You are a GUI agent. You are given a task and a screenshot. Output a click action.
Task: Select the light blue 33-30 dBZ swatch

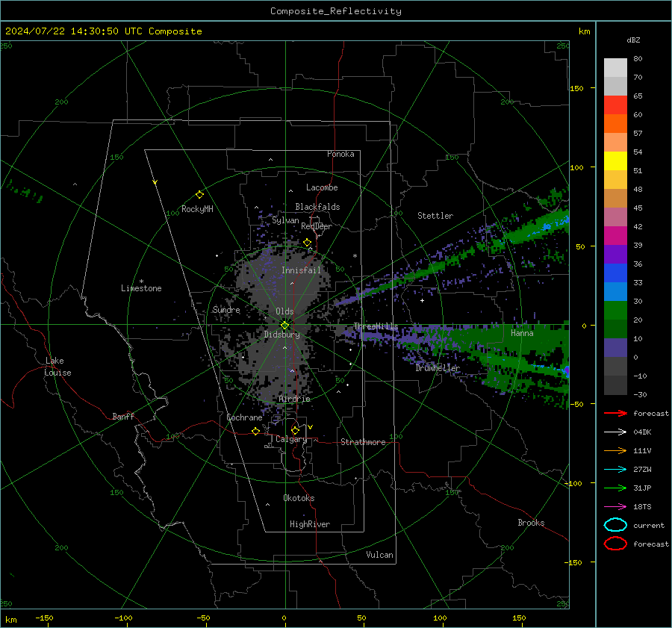point(615,291)
